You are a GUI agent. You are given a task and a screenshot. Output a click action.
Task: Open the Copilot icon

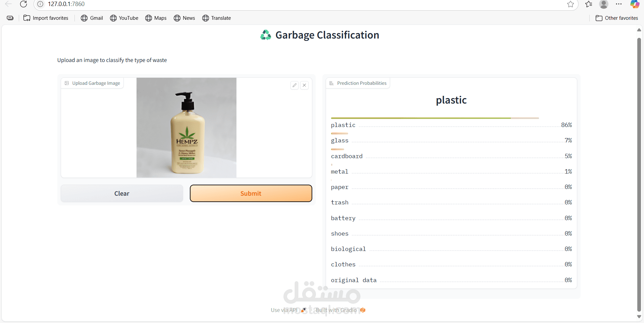point(635,4)
